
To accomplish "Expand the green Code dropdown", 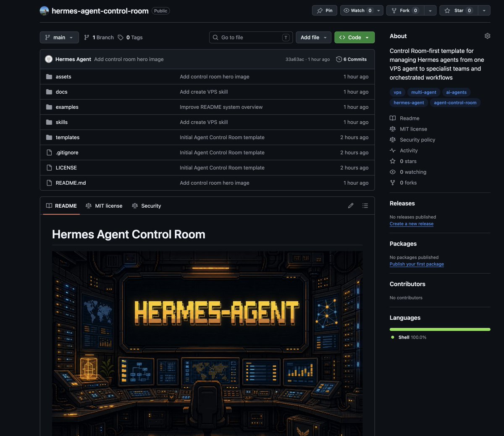I will click(354, 37).
